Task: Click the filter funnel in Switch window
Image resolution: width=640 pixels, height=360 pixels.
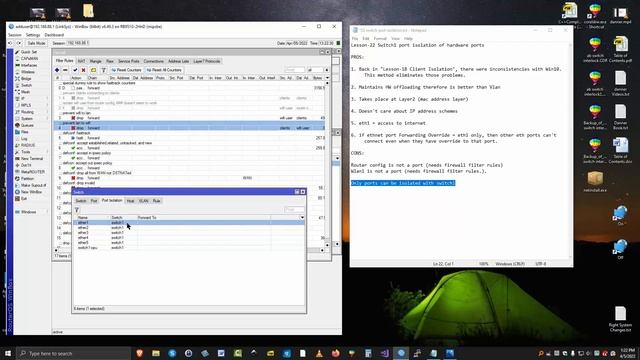Action: (77, 210)
